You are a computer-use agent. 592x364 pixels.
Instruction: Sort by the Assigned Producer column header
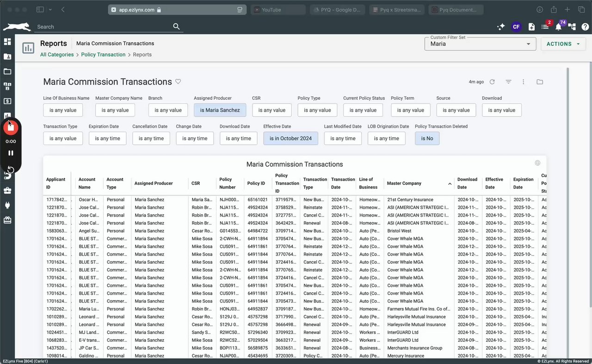(x=154, y=183)
